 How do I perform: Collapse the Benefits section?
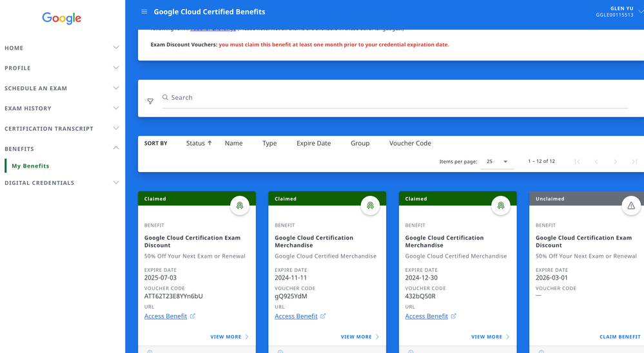pos(116,148)
